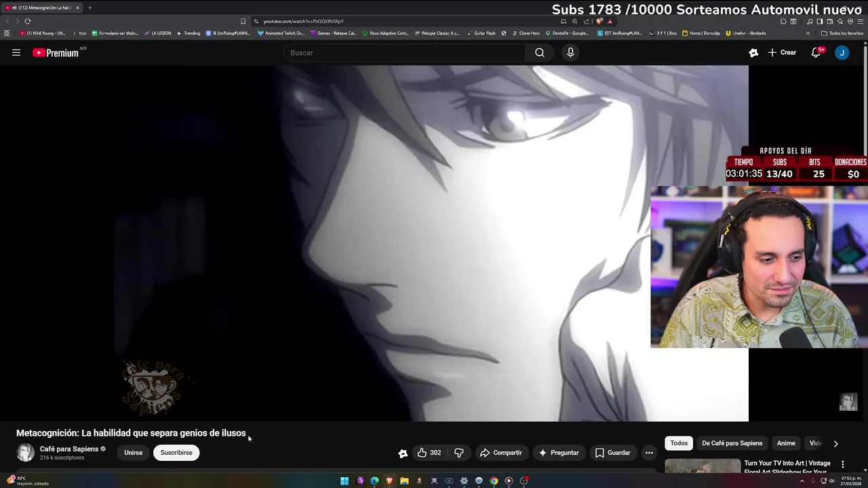Click the 216 k suscriptores text
Image resolution: width=868 pixels, height=488 pixels.
pyautogui.click(x=62, y=458)
